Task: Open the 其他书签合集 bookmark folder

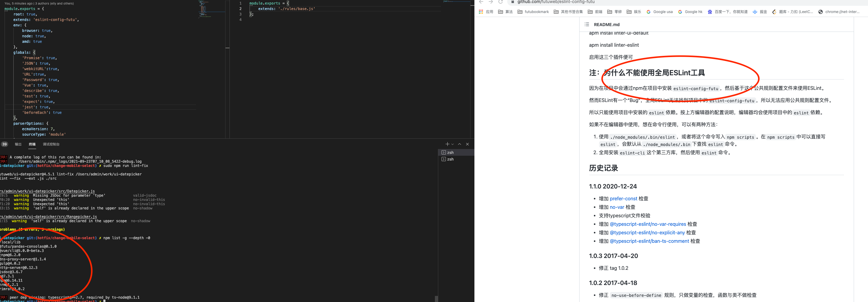Action: click(x=568, y=12)
